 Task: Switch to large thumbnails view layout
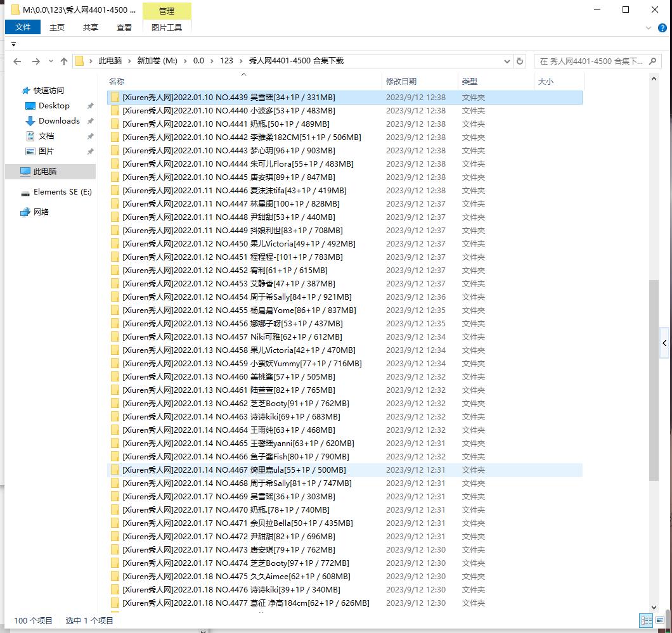click(661, 620)
